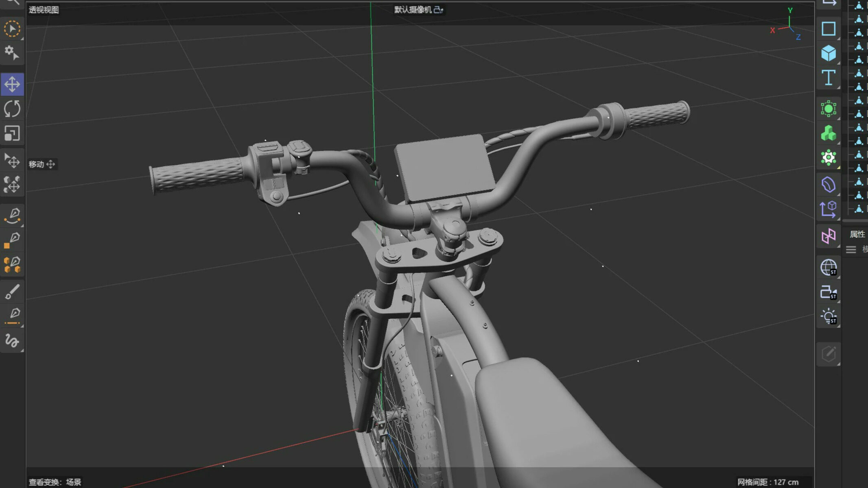Click the light ST icon
Image resolution: width=868 pixels, height=488 pixels.
[829, 317]
